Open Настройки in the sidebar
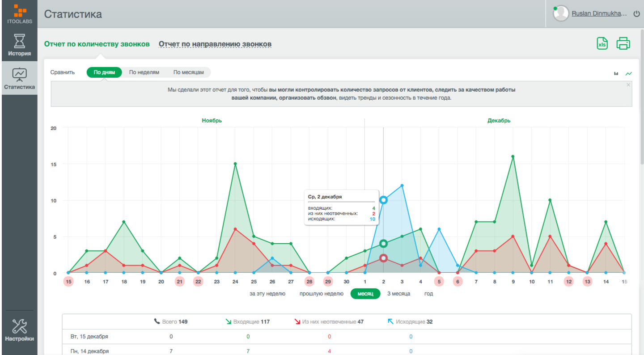 coord(19,330)
